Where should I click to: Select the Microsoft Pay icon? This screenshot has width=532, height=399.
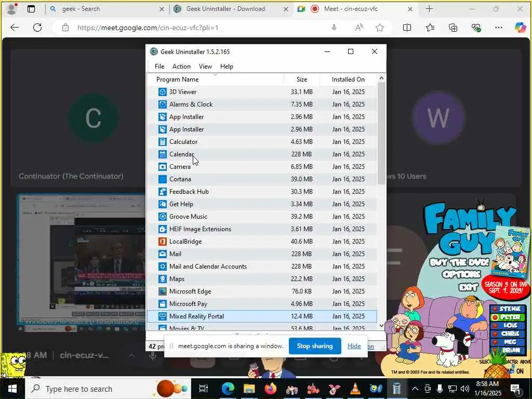tap(163, 304)
